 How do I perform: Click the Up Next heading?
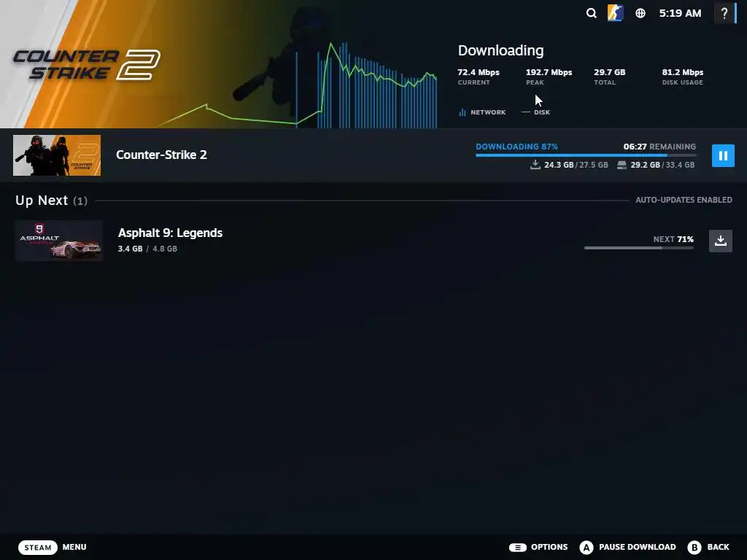52,201
